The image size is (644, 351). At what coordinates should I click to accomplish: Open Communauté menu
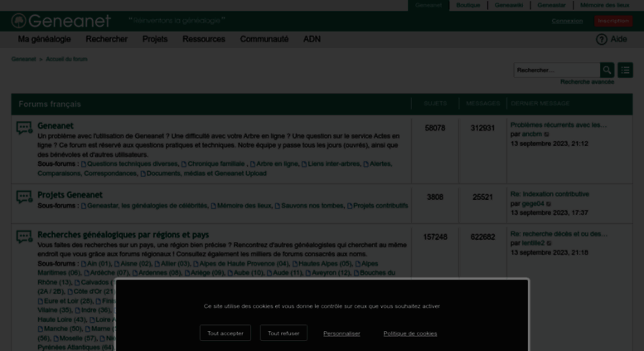click(264, 39)
